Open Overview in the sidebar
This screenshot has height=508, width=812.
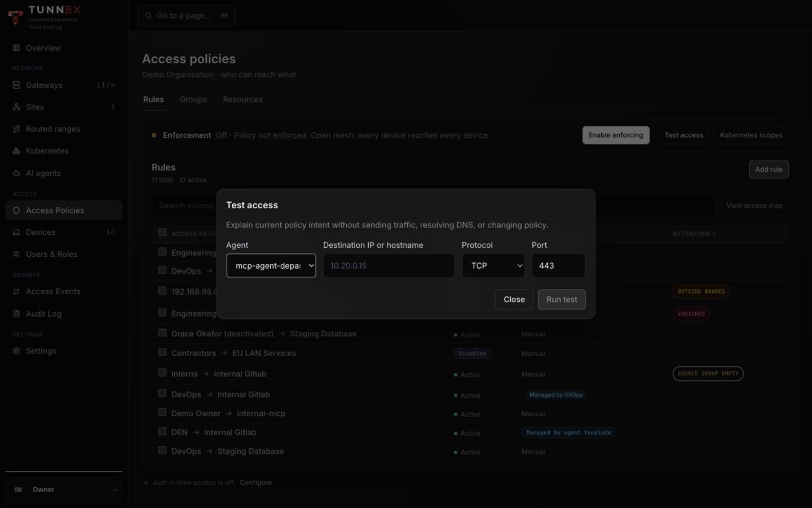click(64, 48)
